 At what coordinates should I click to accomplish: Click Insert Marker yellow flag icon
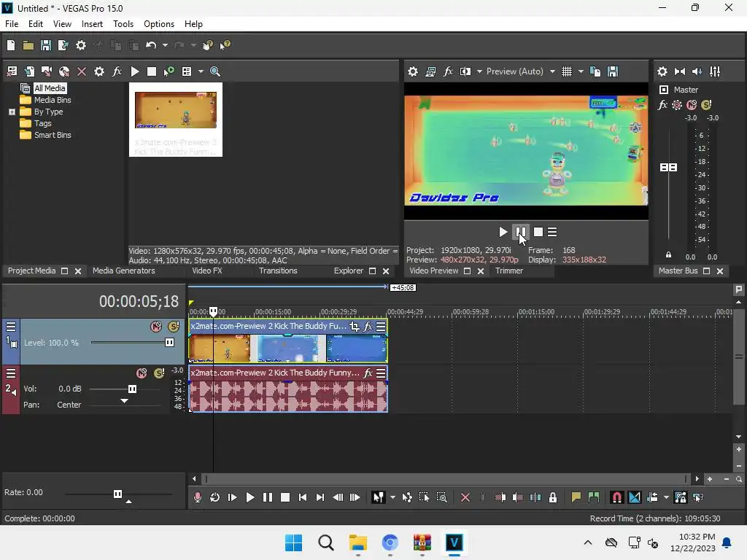coord(576,497)
